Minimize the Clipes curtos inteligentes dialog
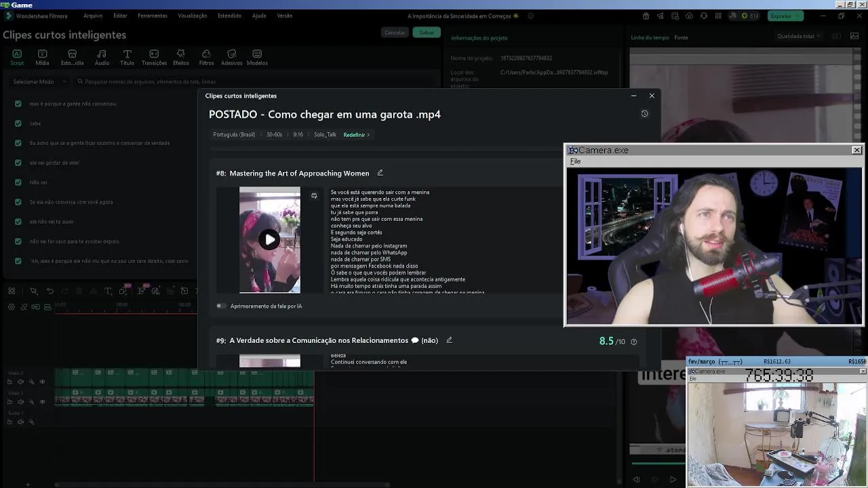This screenshot has width=868, height=488. tap(633, 96)
